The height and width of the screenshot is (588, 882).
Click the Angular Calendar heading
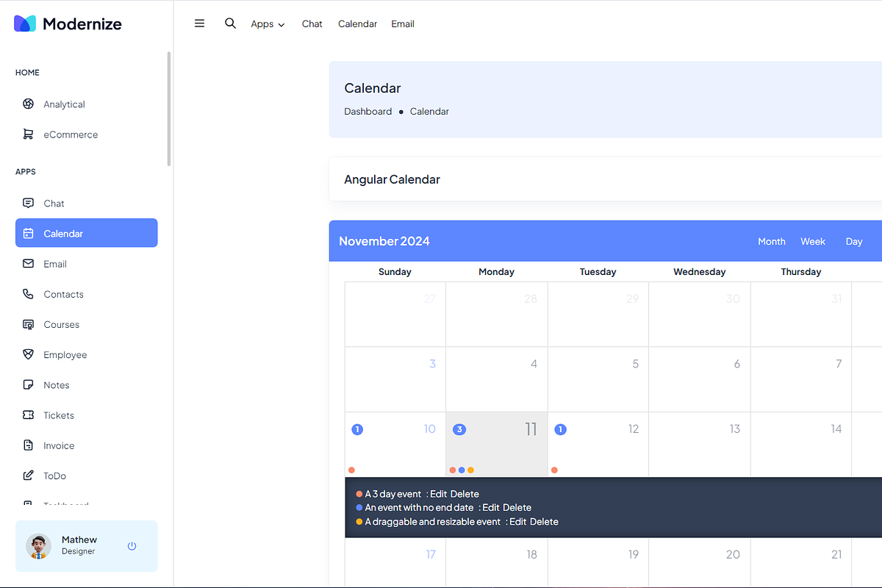pos(392,179)
